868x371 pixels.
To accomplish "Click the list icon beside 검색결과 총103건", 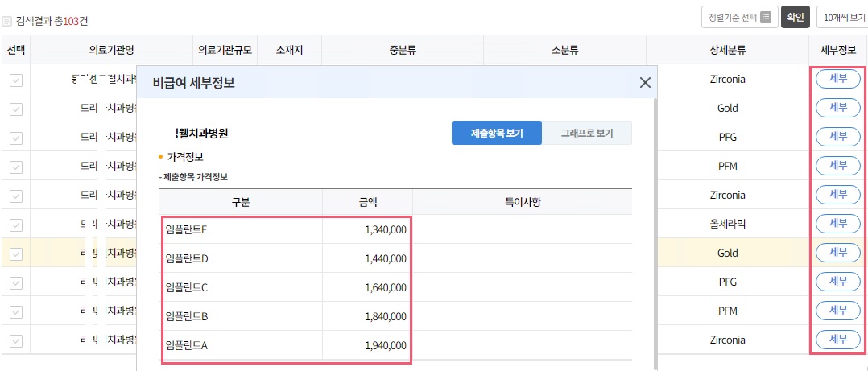I will 6,22.
